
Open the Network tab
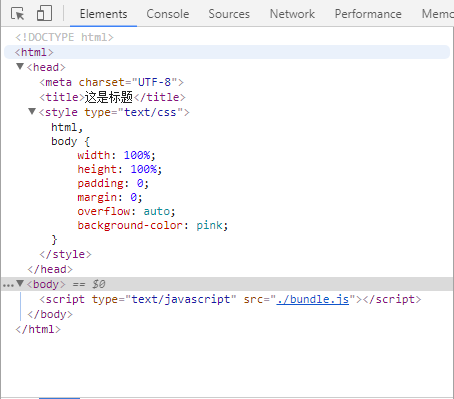pos(292,14)
